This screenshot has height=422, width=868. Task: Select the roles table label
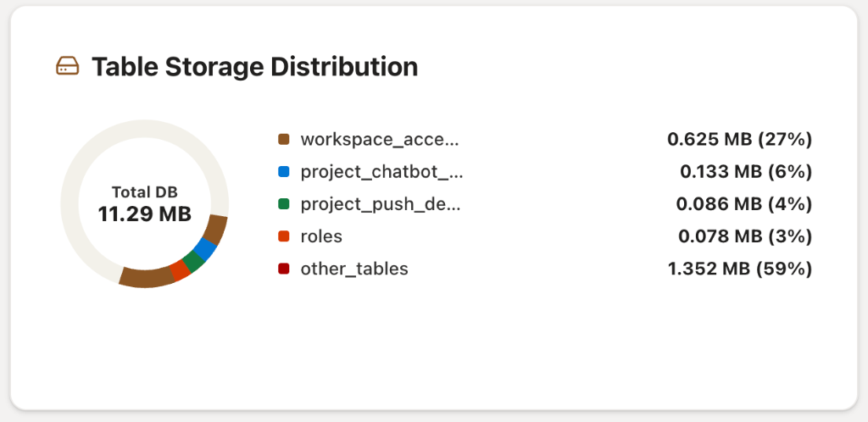(321, 236)
